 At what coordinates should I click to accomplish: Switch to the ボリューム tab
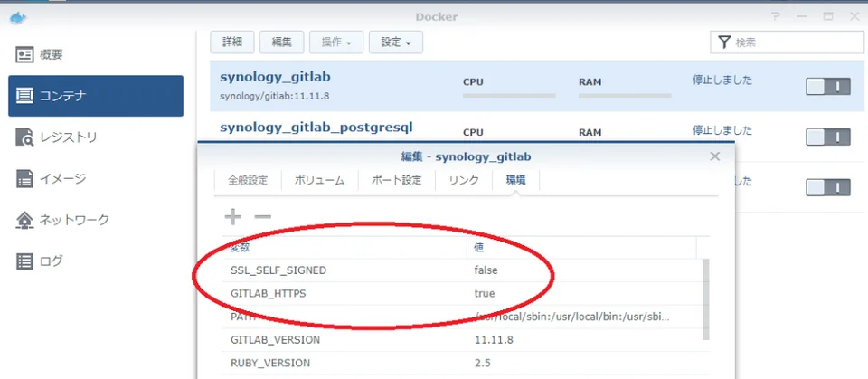point(319,181)
